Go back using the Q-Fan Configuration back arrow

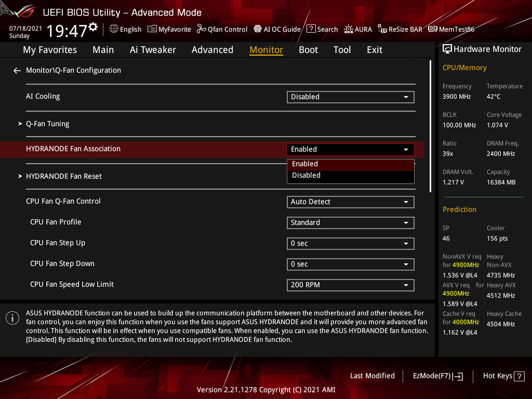point(17,70)
